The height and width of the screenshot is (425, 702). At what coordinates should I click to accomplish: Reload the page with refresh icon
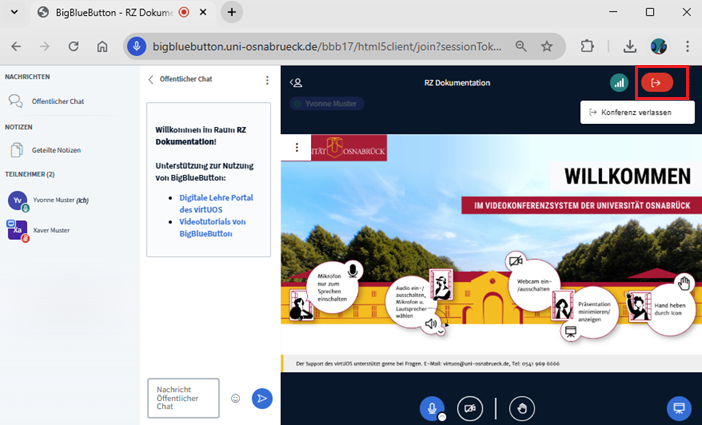(73, 46)
